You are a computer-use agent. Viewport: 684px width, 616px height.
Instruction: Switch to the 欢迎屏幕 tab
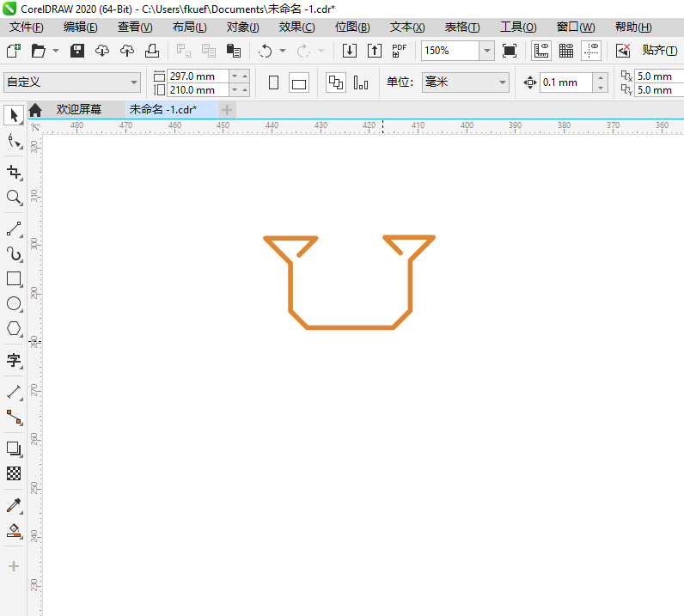[78, 109]
